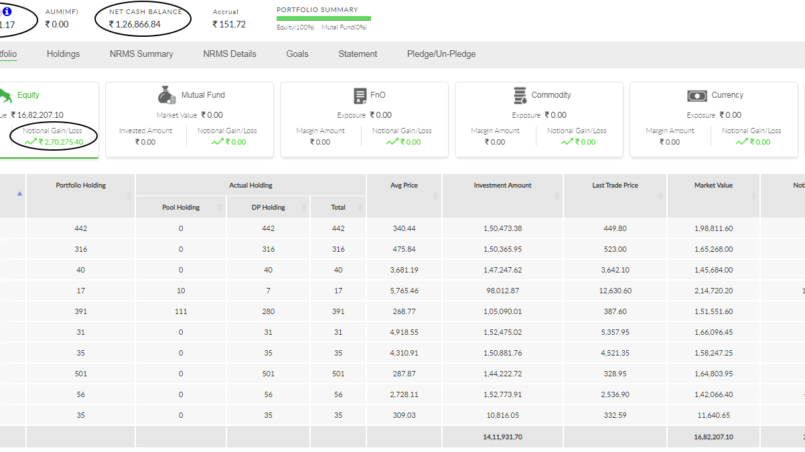Click total market value in table footer

[714, 437]
